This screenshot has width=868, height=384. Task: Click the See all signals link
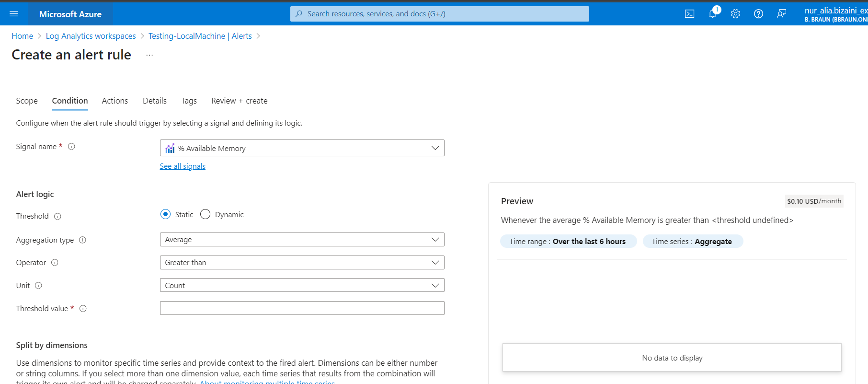click(x=183, y=166)
